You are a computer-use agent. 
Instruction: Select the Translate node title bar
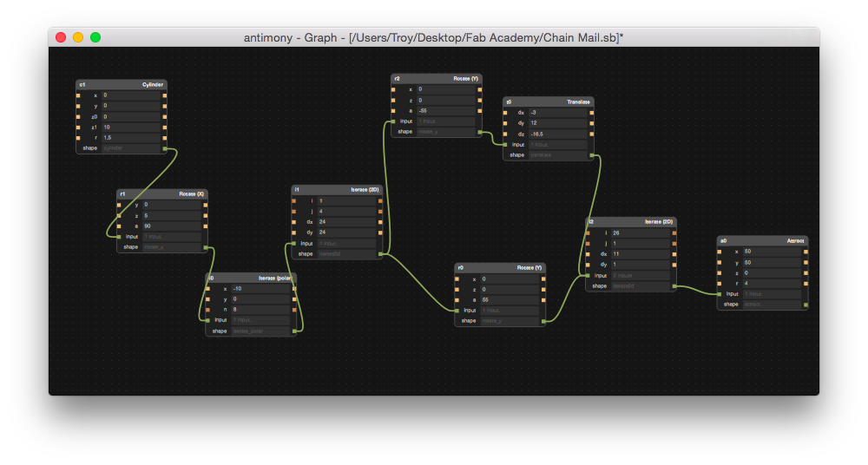click(548, 102)
